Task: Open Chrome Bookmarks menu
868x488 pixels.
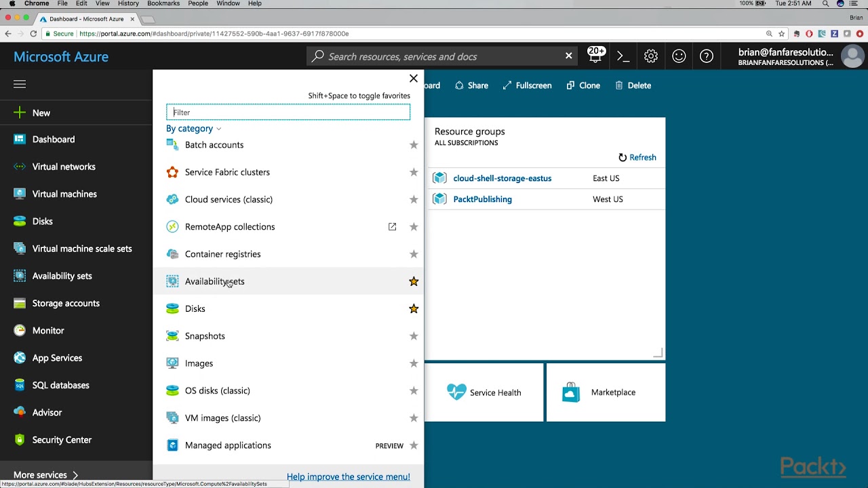Action: point(163,3)
